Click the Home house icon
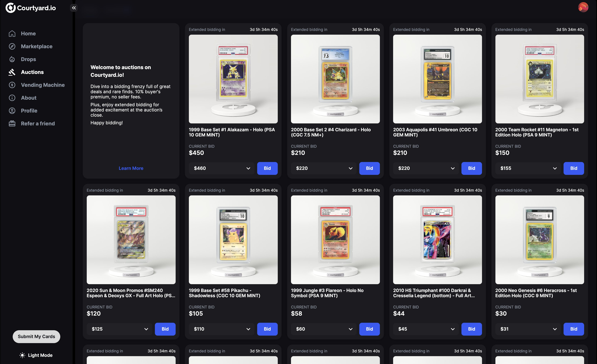Image resolution: width=597 pixels, height=364 pixels. click(x=12, y=34)
